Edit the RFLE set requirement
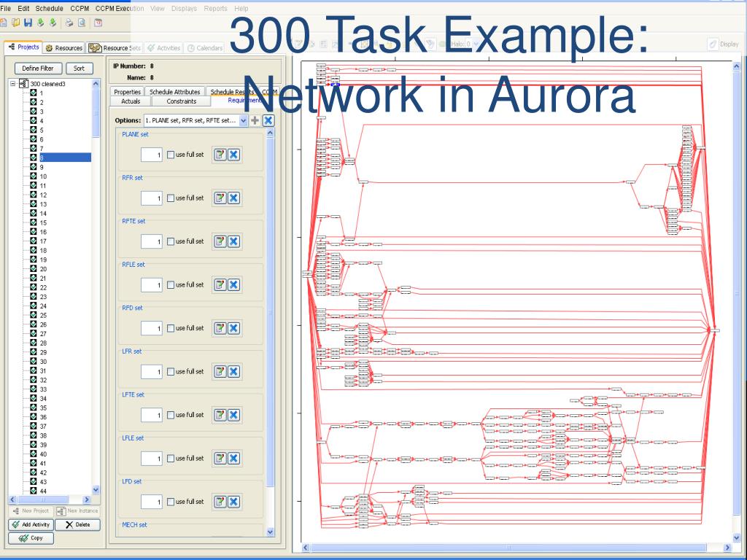Image resolution: width=747 pixels, height=560 pixels. [220, 285]
